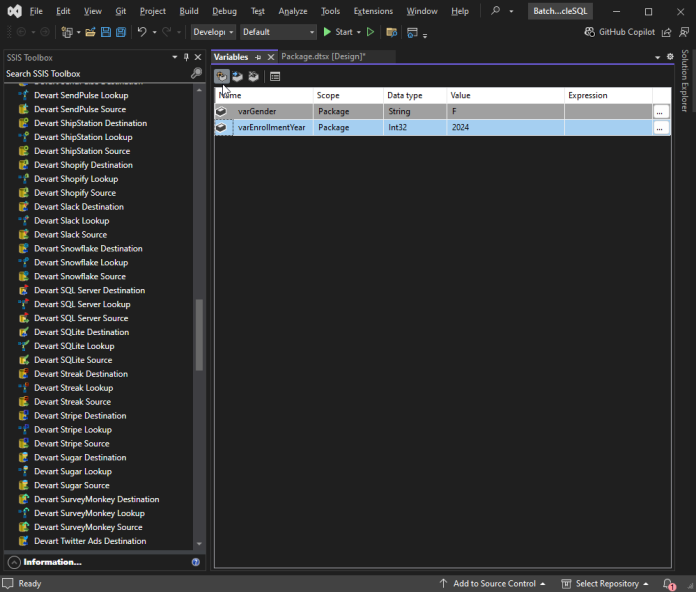Viewport: 696px width, 592px height.
Task: Select Devart SQL Server Destination item
Action: click(89, 290)
